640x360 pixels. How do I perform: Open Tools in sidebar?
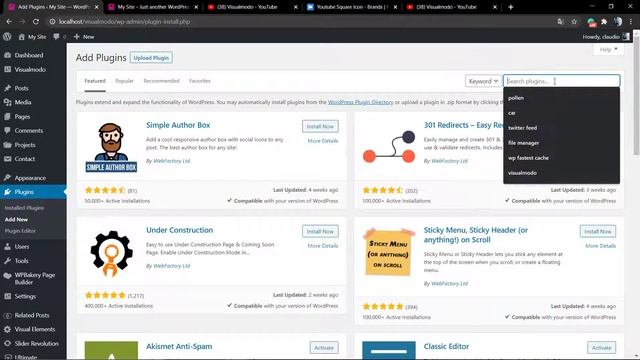coord(21,261)
